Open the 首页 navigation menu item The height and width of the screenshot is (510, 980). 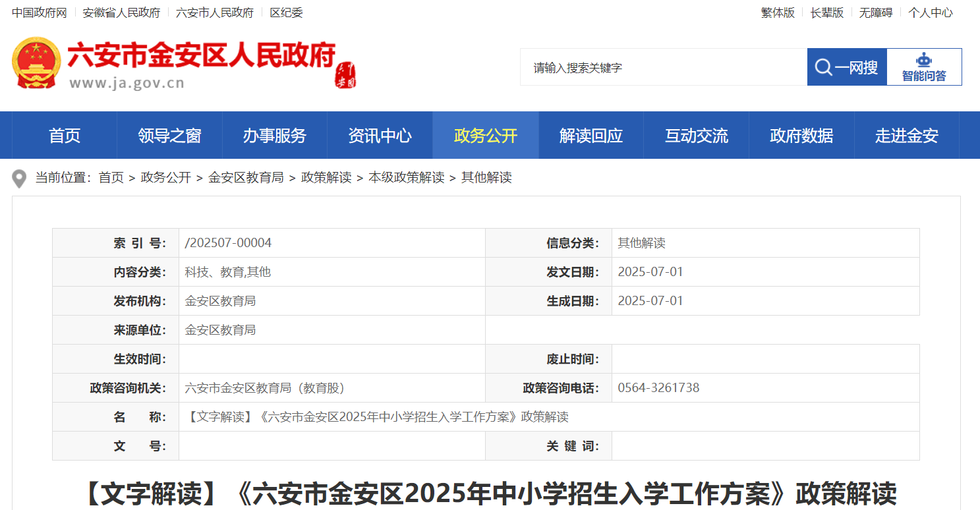point(65,136)
